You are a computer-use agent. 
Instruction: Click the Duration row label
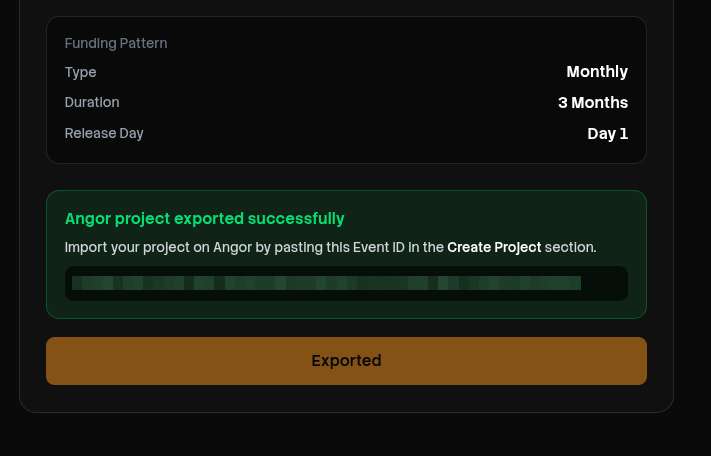coord(92,102)
